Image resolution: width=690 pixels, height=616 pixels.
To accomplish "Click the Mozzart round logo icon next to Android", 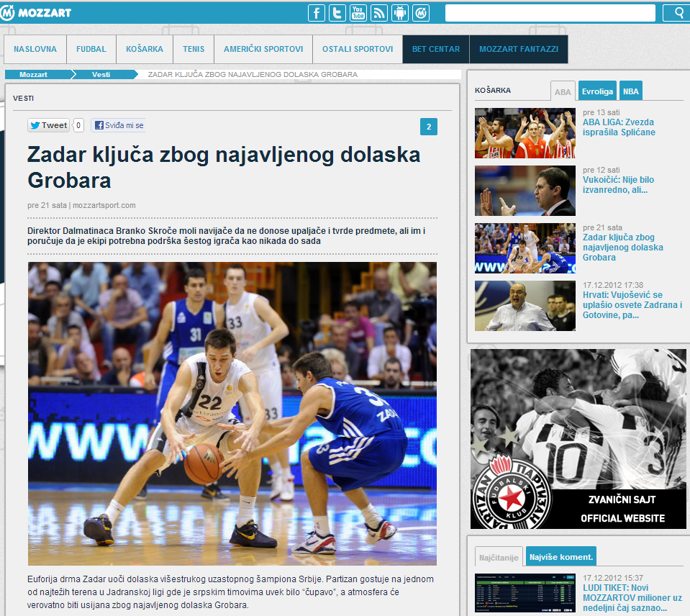I will [421, 13].
